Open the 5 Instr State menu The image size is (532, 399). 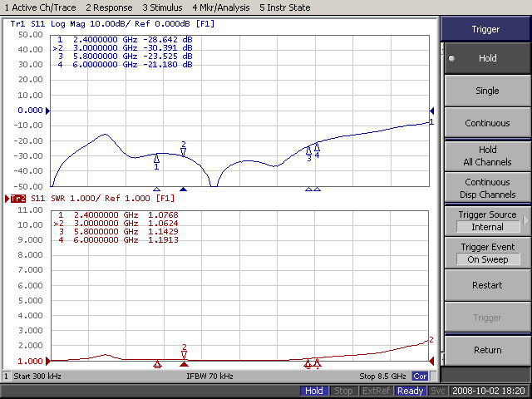[x=285, y=7]
